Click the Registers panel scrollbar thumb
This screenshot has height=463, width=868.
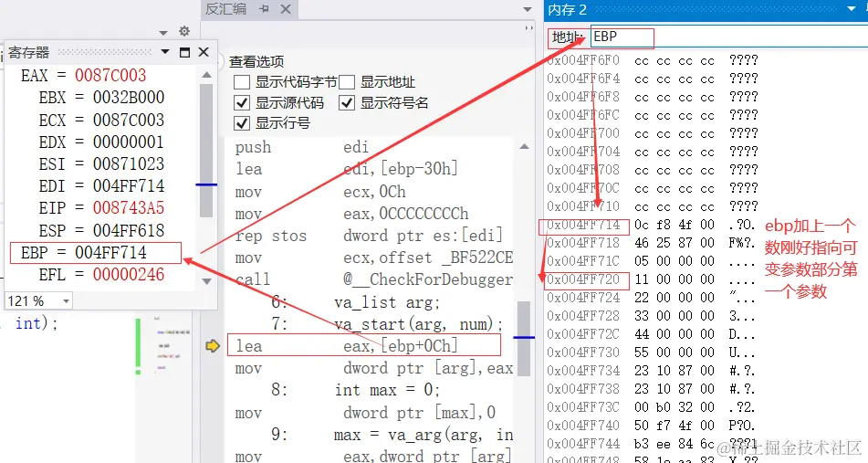coord(206,151)
